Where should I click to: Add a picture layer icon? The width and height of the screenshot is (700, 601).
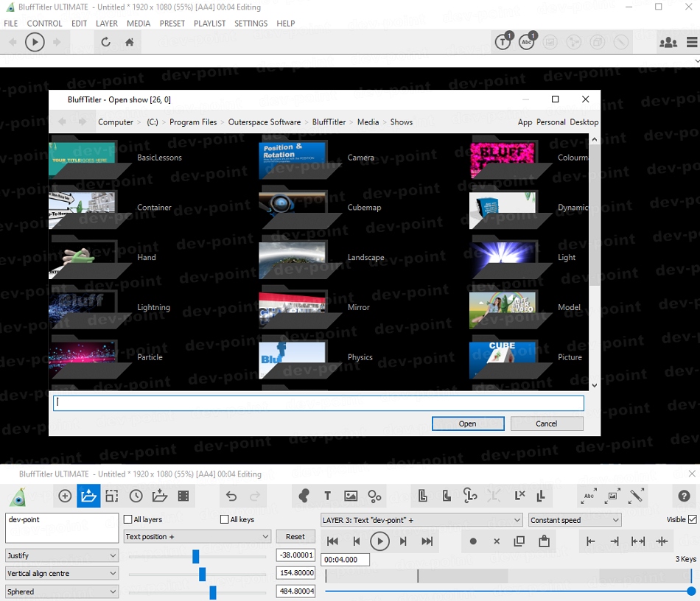(351, 496)
